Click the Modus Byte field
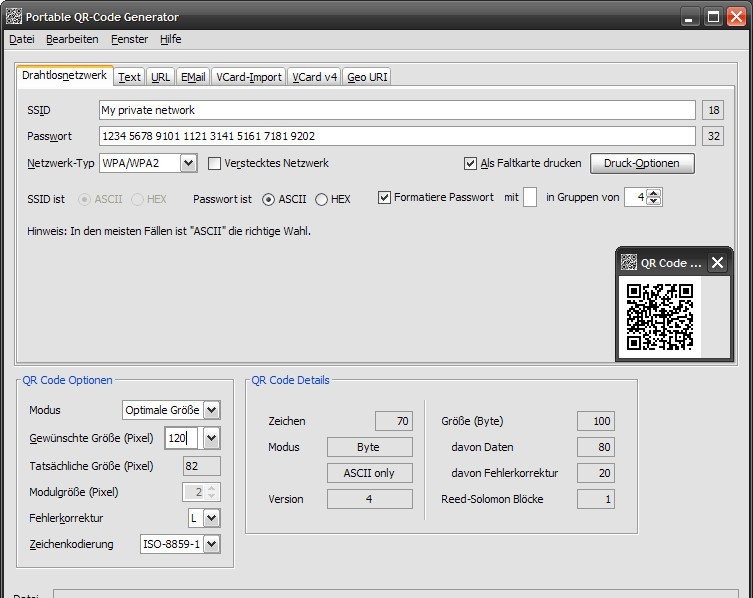The image size is (753, 598). pyautogui.click(x=370, y=447)
